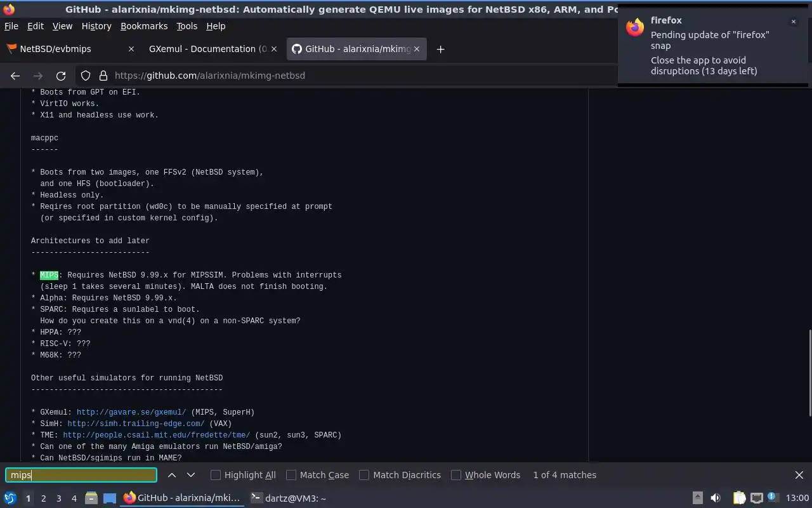Click the highlighted MIPS search match
Screen dimensions: 812x508
click(49, 275)
